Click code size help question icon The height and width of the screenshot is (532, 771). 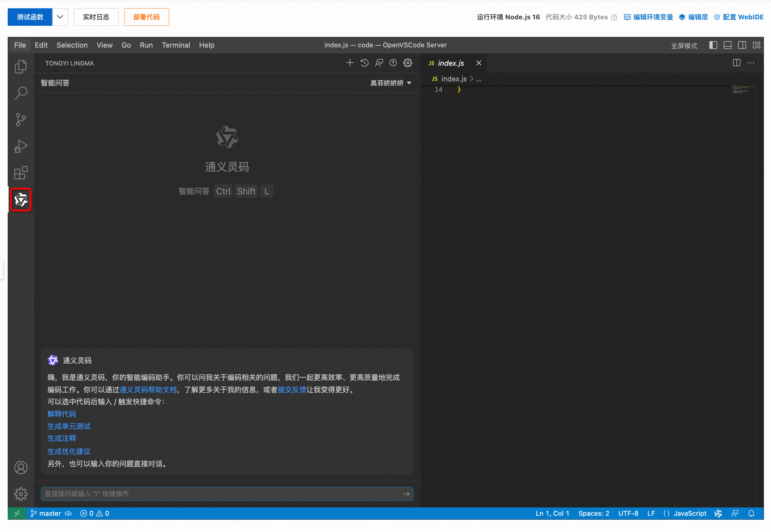click(614, 17)
